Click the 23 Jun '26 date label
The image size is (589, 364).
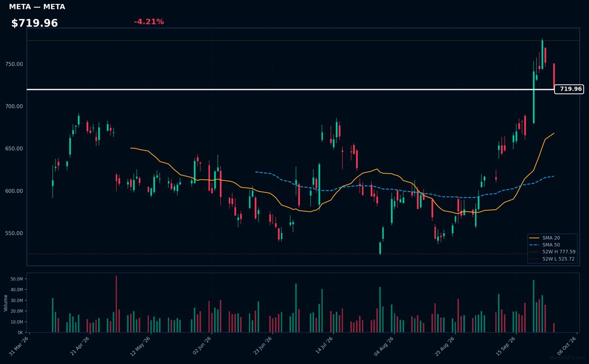[x=262, y=346]
